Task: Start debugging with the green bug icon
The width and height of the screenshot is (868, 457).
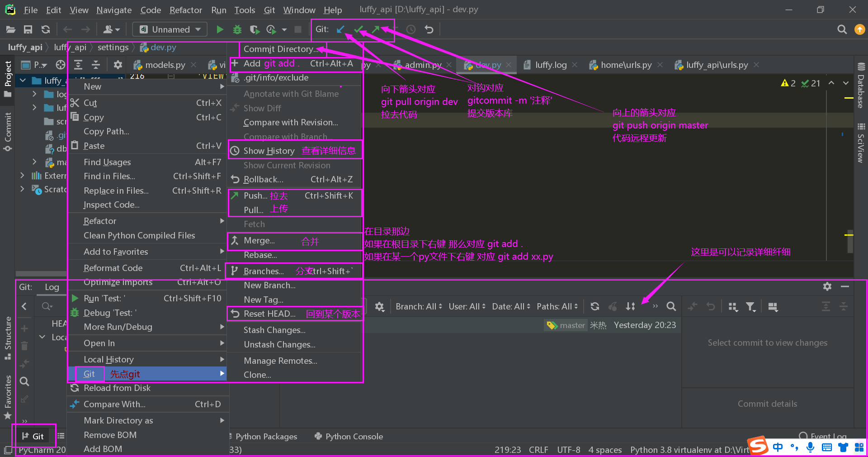Action: coord(237,29)
